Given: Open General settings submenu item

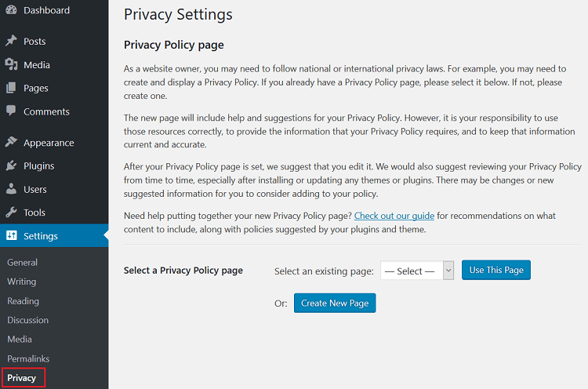Looking at the screenshot, I should (22, 262).
